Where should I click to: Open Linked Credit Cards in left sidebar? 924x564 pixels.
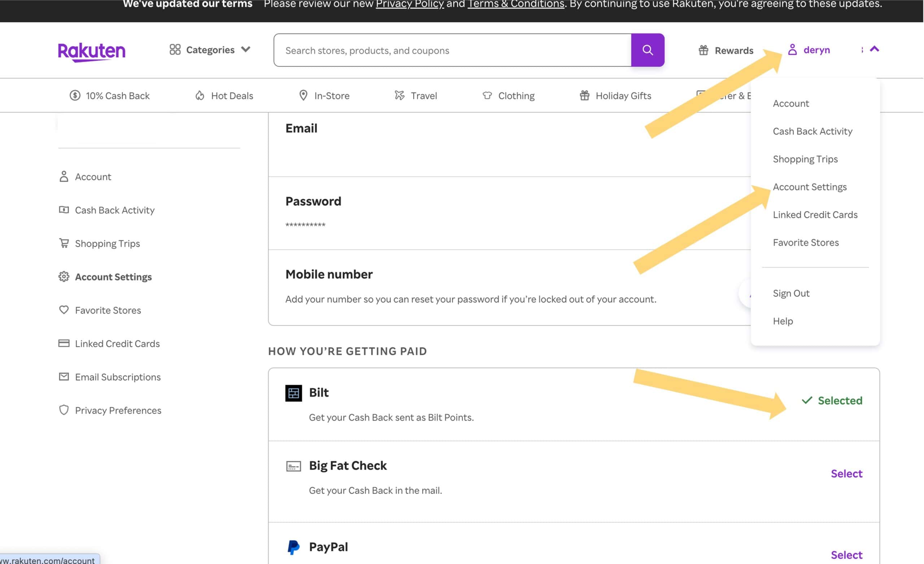click(117, 344)
